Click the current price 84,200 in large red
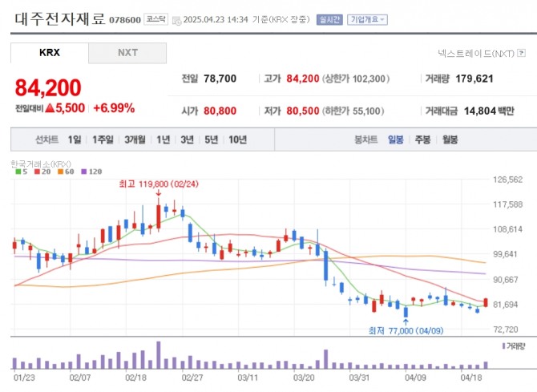Viewport: 537px width, 392px height. pyautogui.click(x=48, y=87)
